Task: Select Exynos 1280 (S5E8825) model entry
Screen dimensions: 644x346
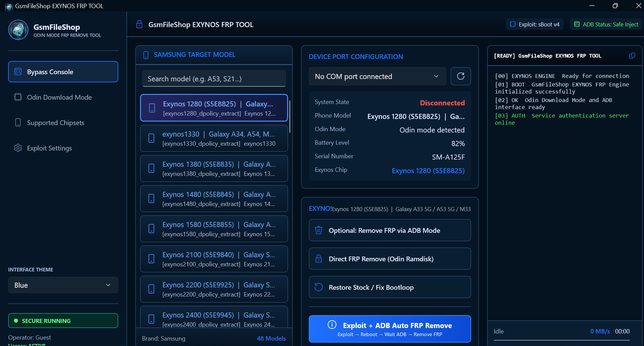Action: coord(214,108)
